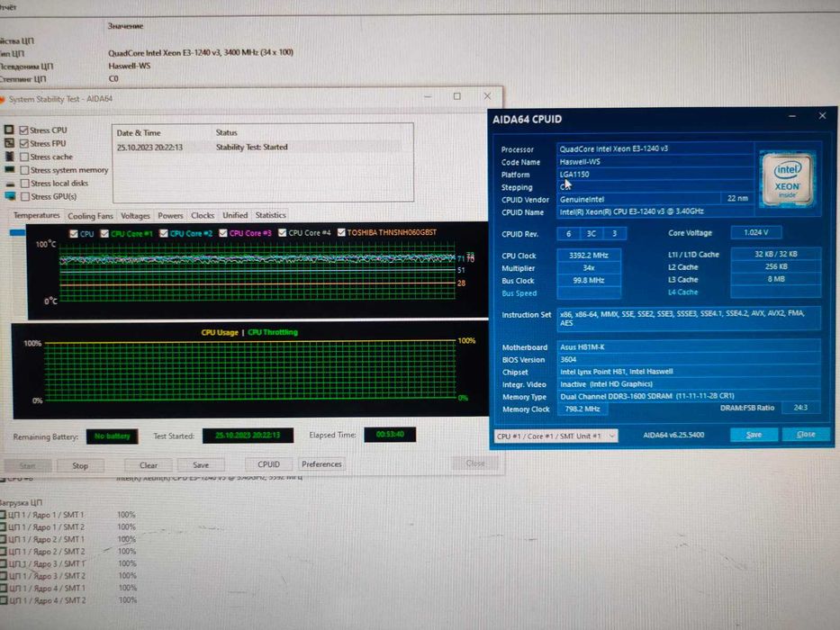
Task: Close the AIDA64 CPUID window
Action: 822,116
